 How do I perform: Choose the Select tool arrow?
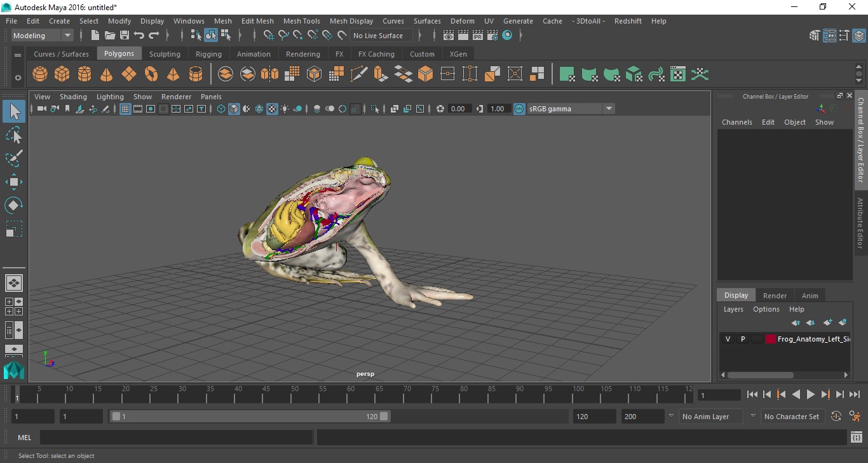click(14, 112)
